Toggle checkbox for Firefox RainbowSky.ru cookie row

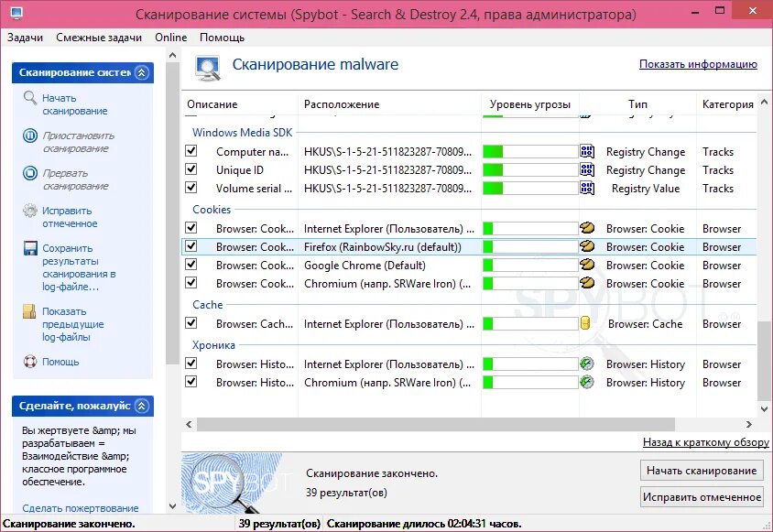(x=191, y=246)
